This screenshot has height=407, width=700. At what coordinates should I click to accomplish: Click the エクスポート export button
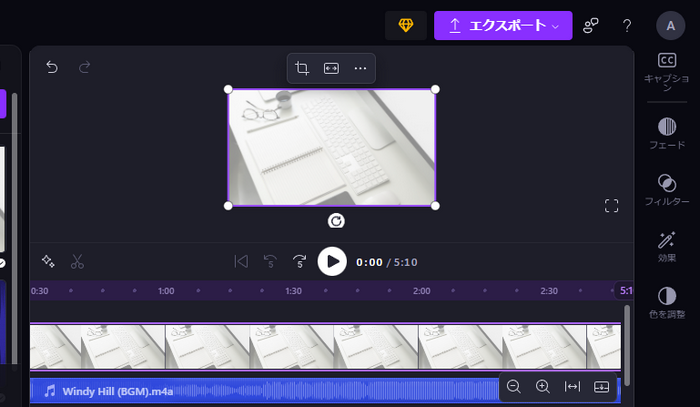click(x=503, y=25)
